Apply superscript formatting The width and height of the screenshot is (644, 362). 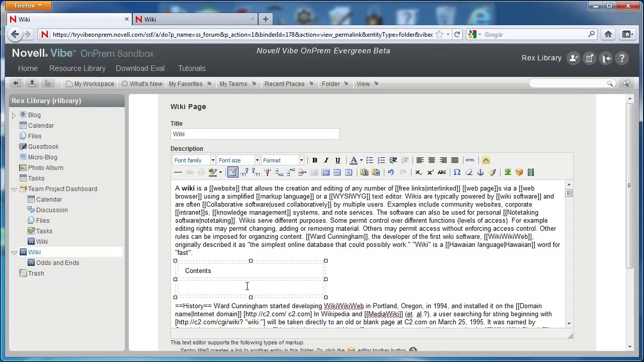pos(430,172)
